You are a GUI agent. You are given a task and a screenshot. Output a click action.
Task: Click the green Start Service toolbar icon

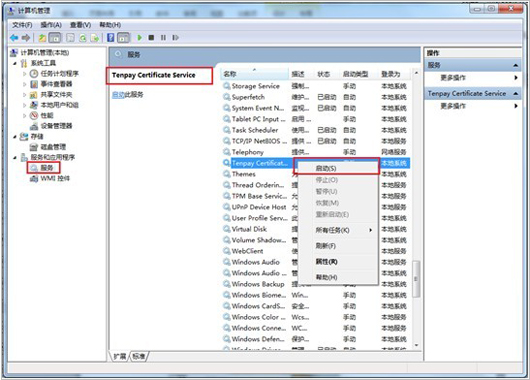tap(139, 38)
